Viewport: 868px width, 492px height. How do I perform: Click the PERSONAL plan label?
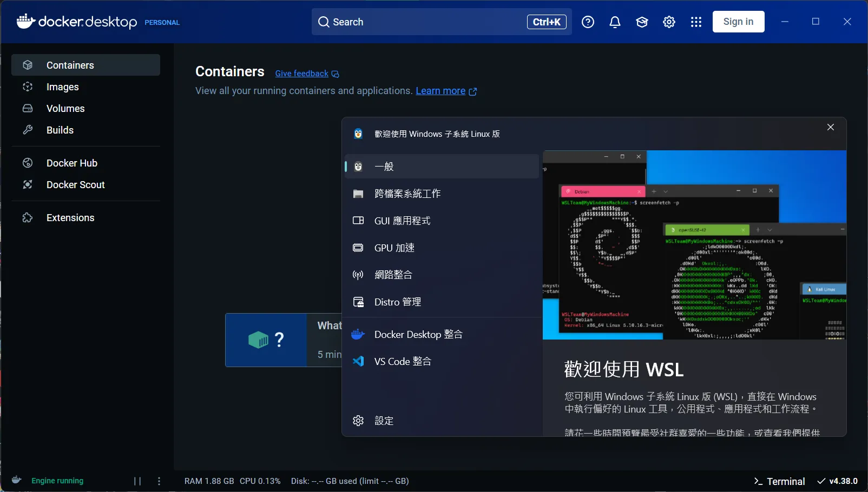[162, 23]
